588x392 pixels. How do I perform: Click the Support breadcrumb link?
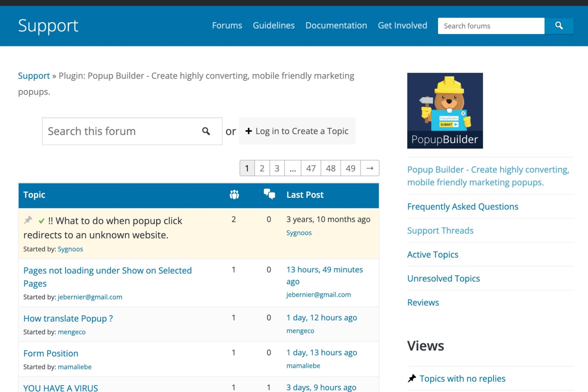point(34,76)
